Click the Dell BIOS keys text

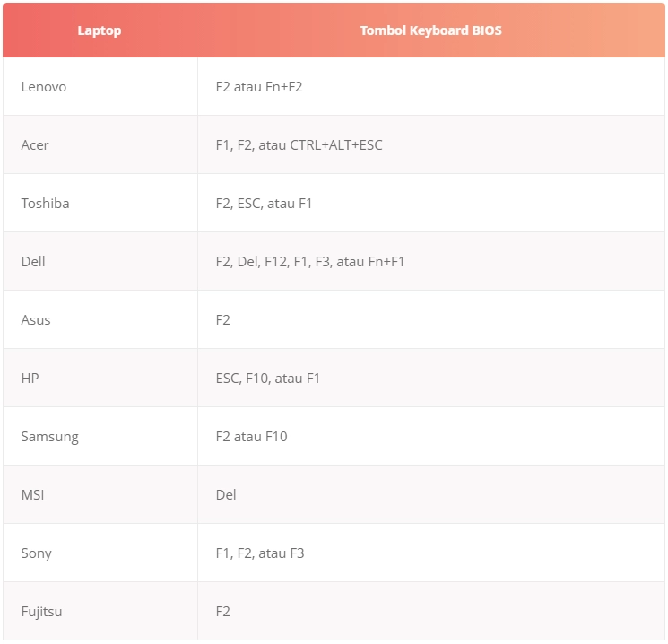(x=310, y=262)
